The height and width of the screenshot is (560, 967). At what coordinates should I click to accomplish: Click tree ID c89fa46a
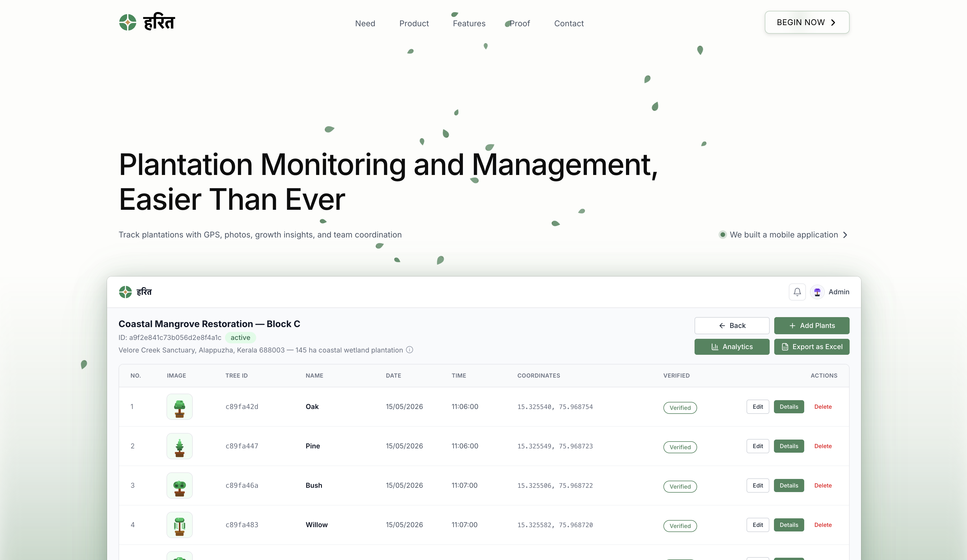[x=242, y=486]
